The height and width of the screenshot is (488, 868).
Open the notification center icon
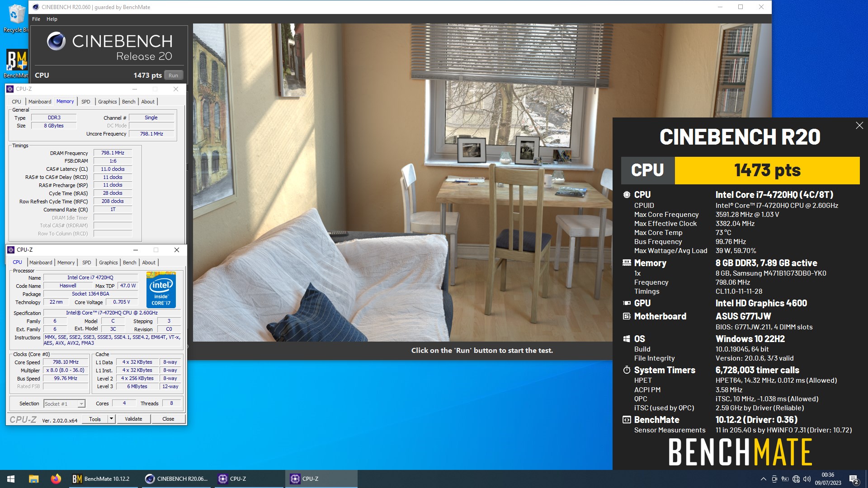(854, 479)
